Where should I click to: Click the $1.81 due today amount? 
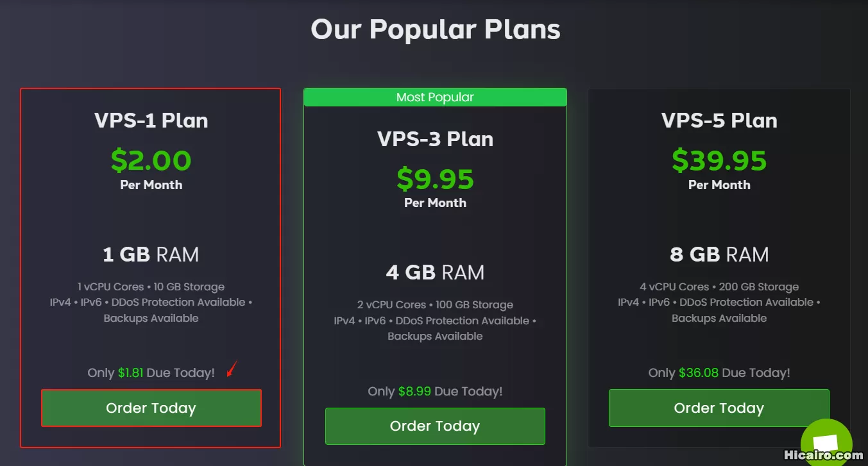131,372
